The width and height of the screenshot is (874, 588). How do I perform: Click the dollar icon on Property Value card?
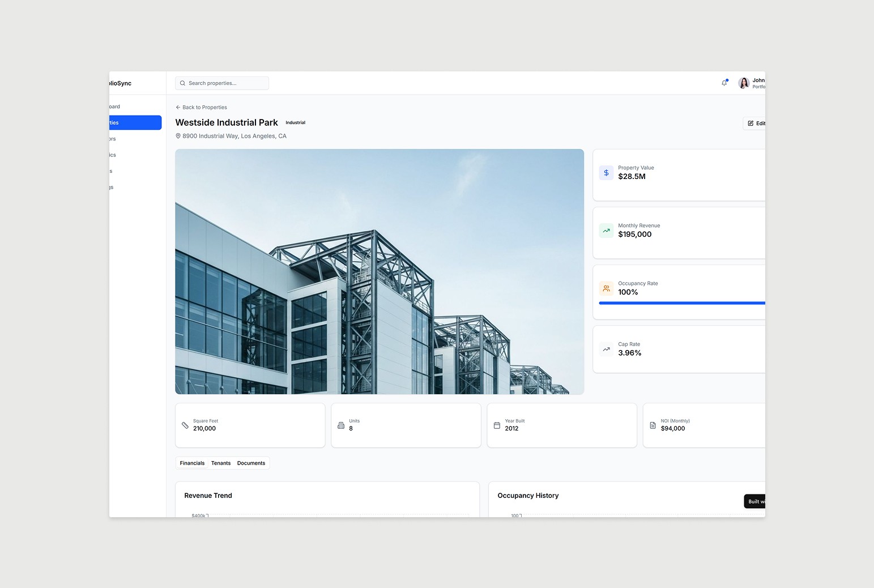point(606,173)
